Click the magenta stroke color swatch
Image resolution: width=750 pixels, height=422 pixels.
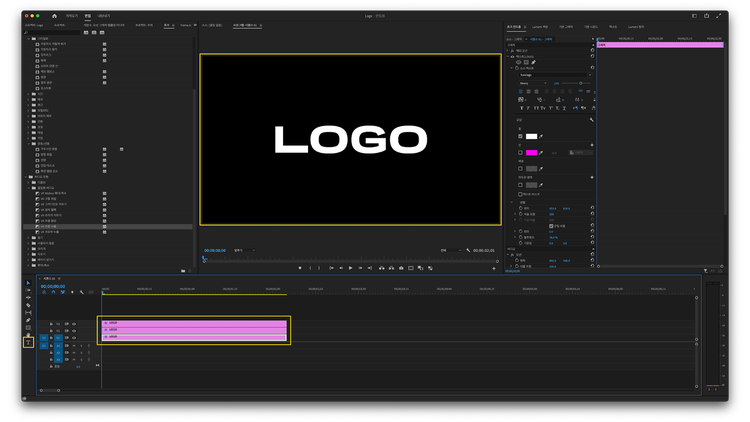tap(532, 153)
